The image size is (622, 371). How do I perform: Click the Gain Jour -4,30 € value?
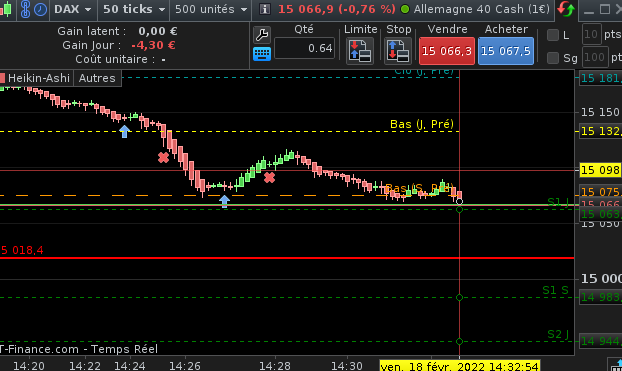(x=153, y=45)
